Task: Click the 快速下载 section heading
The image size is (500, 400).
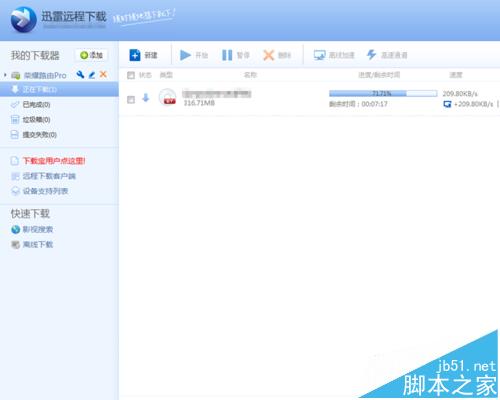Action: click(x=30, y=214)
